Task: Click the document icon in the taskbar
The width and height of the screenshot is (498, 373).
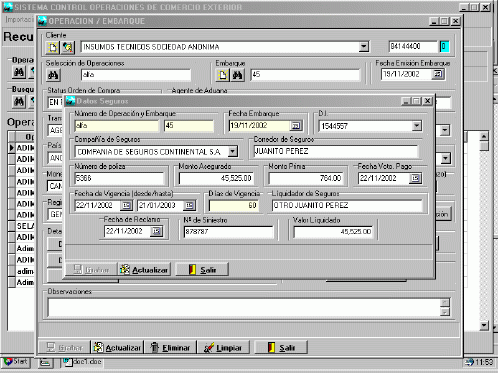Action: point(45,362)
